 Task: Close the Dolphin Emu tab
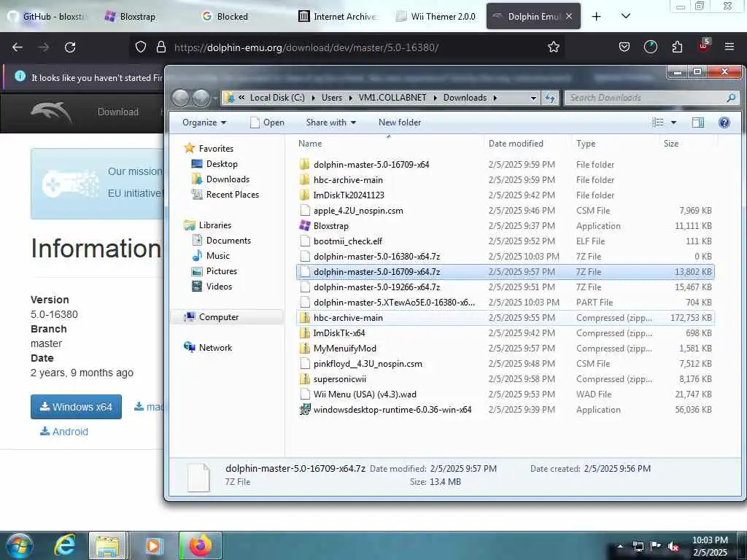click(569, 17)
